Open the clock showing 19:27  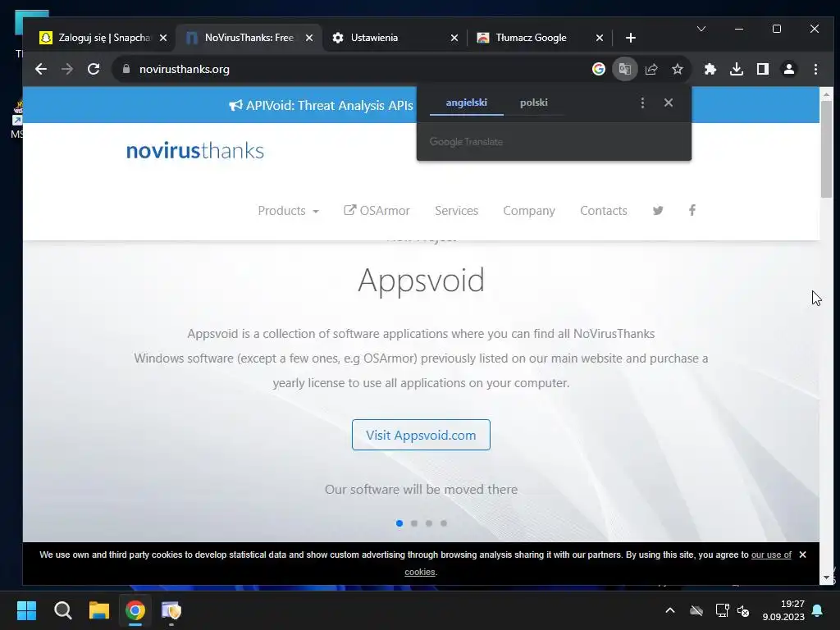click(x=783, y=610)
